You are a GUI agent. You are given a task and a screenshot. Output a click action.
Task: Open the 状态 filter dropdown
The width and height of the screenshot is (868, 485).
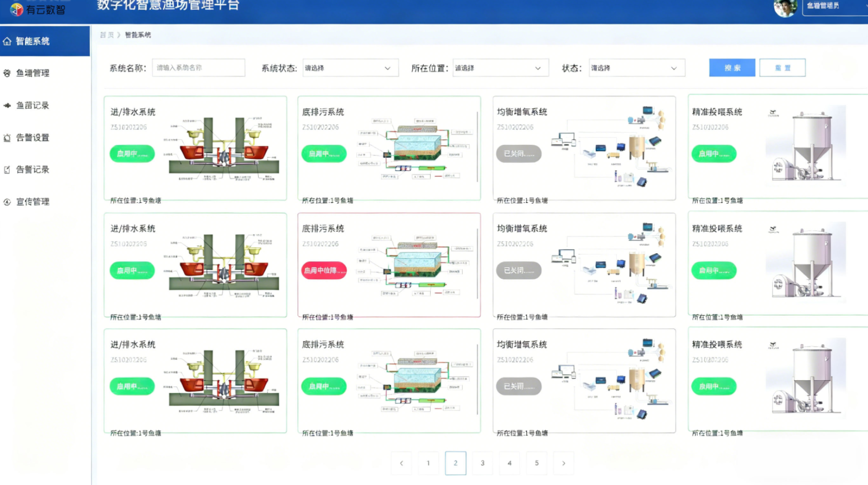coord(636,68)
